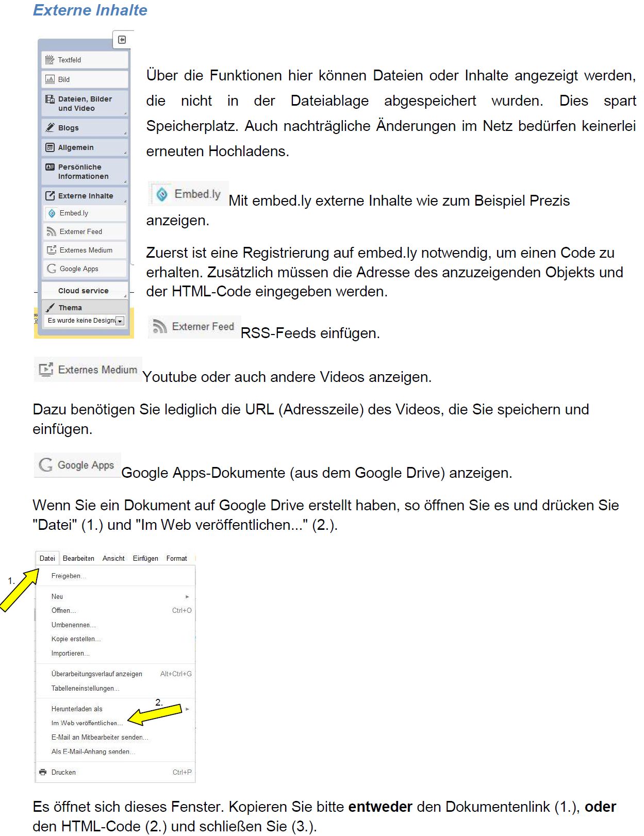Click the Google Apps sidebar icon
Image resolution: width=644 pixels, height=836 pixels.
pyautogui.click(x=52, y=269)
